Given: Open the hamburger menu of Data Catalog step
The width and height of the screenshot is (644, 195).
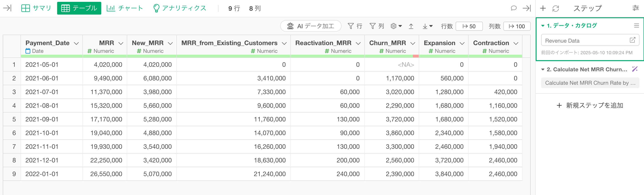Looking at the screenshot, I should click(636, 26).
